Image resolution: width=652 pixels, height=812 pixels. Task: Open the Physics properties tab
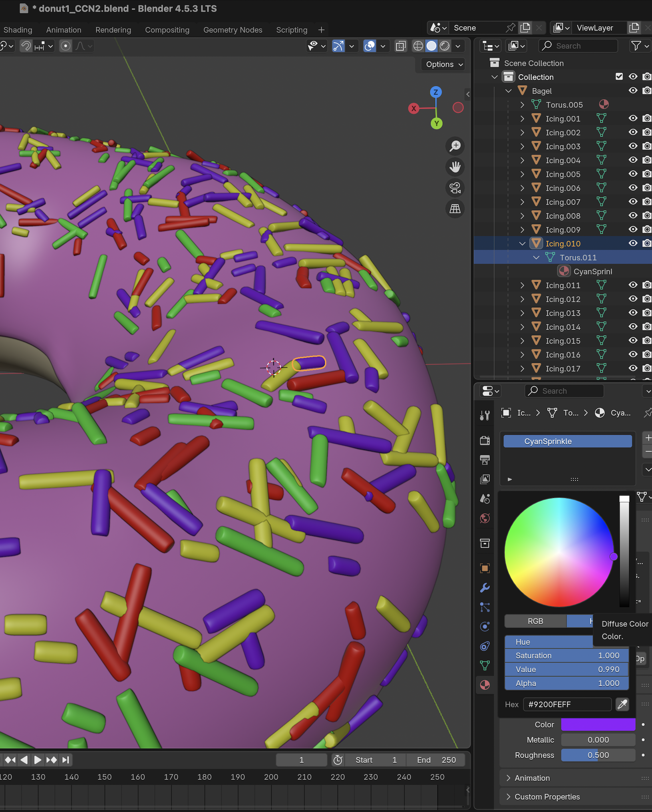click(485, 626)
